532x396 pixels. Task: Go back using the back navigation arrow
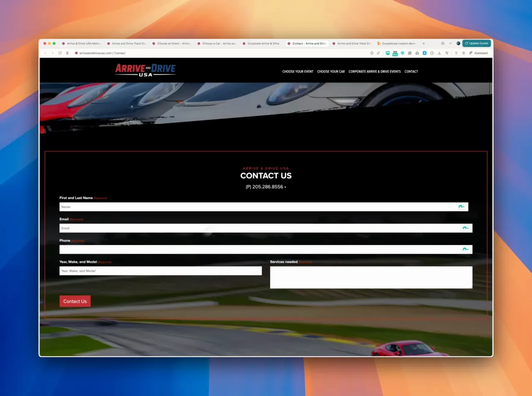tap(45, 53)
